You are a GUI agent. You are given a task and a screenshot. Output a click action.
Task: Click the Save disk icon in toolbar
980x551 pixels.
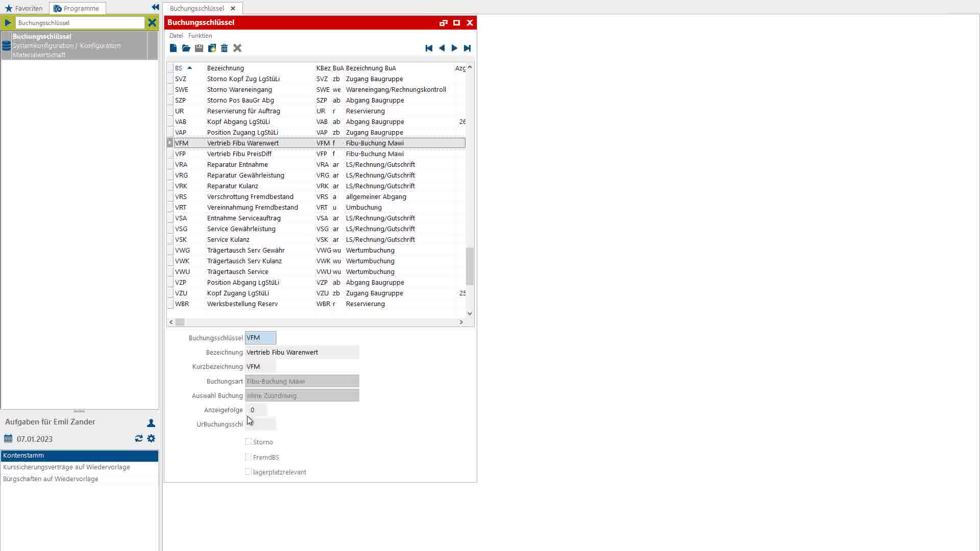point(199,48)
